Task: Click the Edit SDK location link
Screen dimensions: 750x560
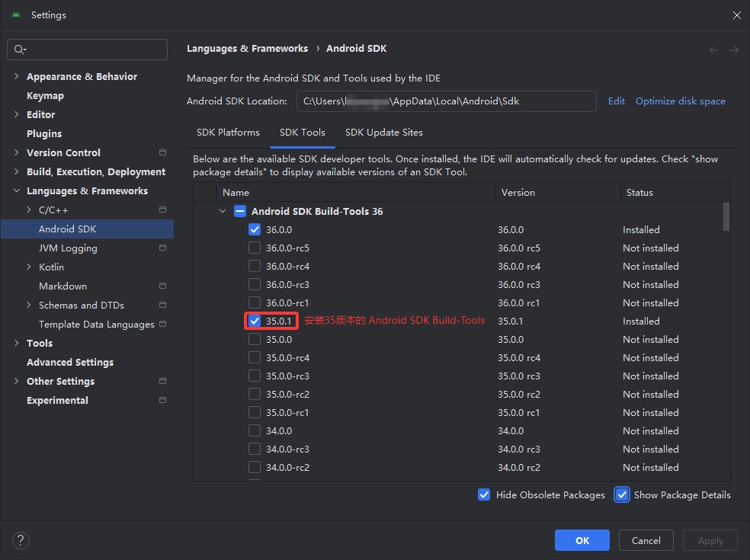Action: pyautogui.click(x=617, y=101)
